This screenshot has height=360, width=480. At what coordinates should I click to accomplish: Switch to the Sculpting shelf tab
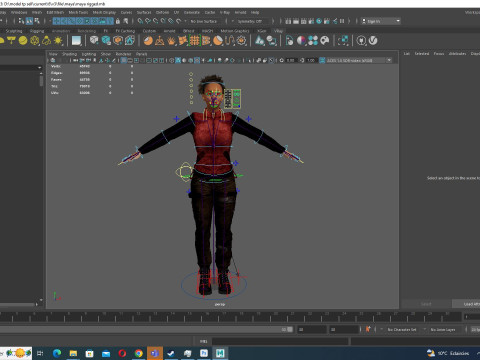[14, 31]
